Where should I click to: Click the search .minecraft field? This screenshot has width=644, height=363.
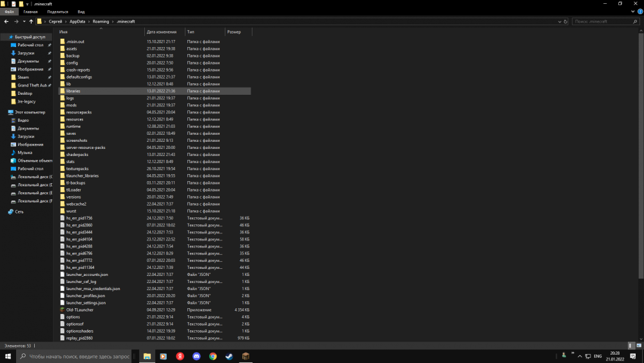(605, 21)
